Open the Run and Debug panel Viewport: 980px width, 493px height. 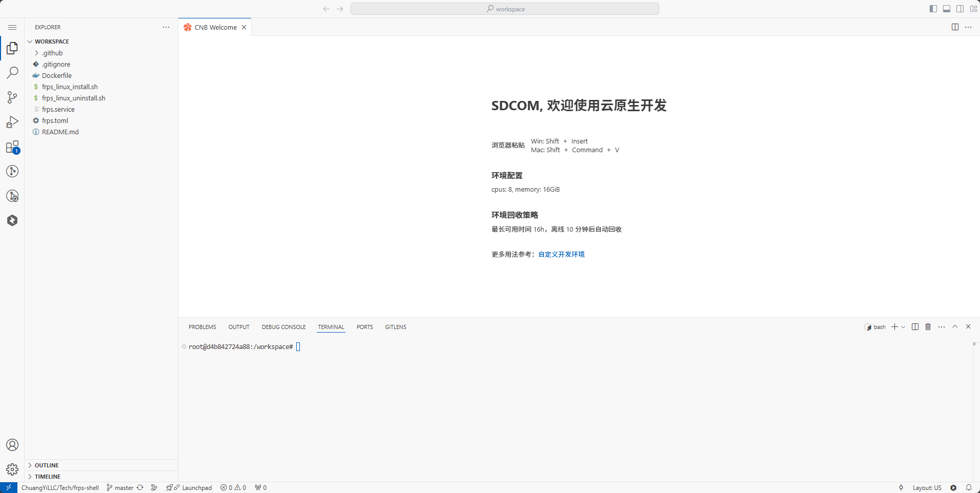[12, 121]
